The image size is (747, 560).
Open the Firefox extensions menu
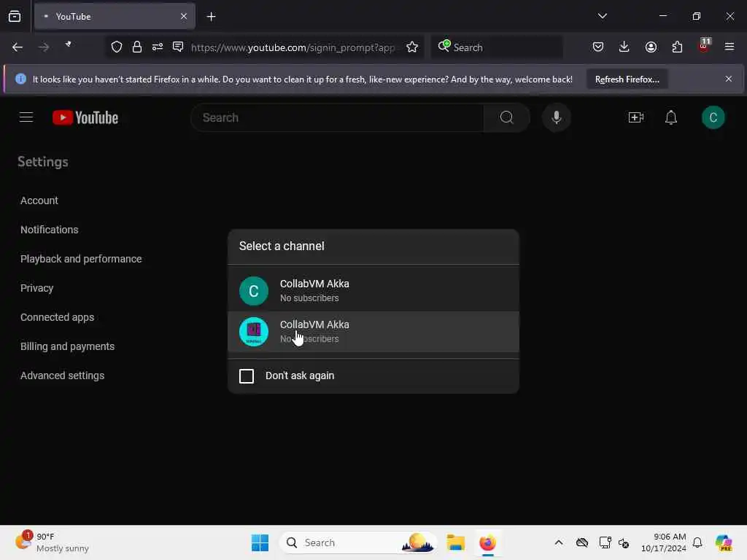click(677, 47)
